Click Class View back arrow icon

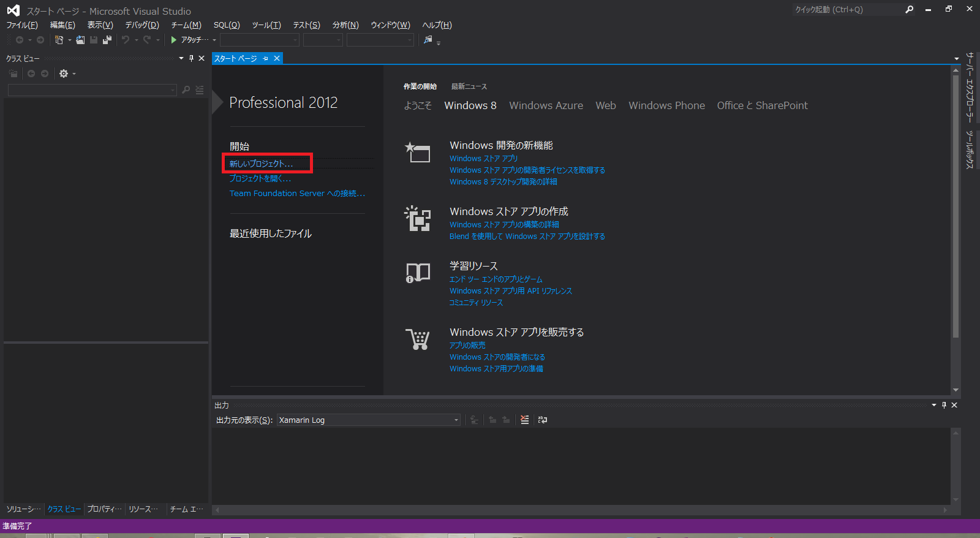click(x=31, y=74)
